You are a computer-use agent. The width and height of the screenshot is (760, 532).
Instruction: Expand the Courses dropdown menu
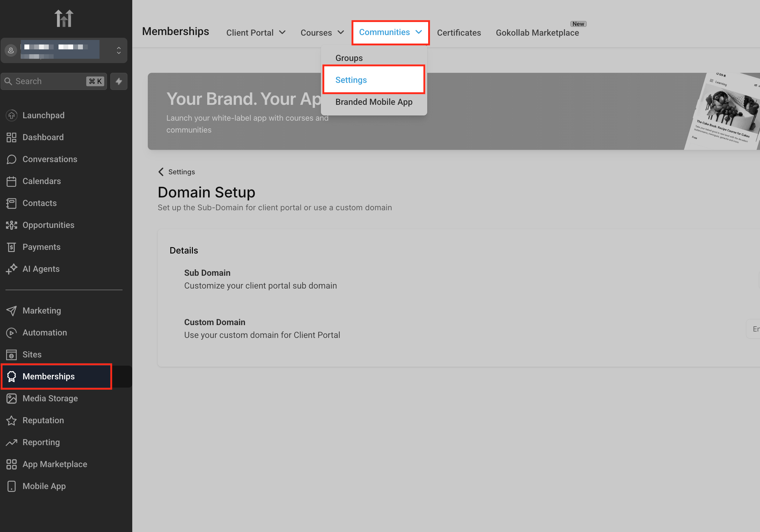point(322,32)
